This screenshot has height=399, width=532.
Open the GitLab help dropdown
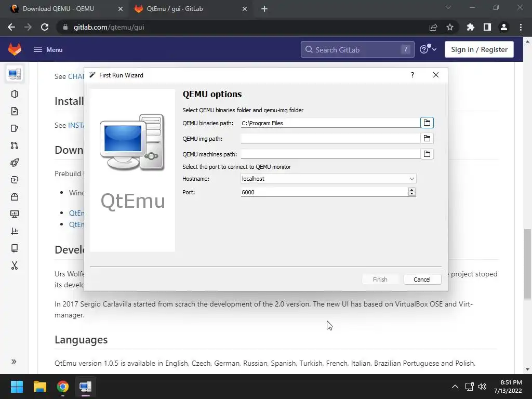coord(428,49)
